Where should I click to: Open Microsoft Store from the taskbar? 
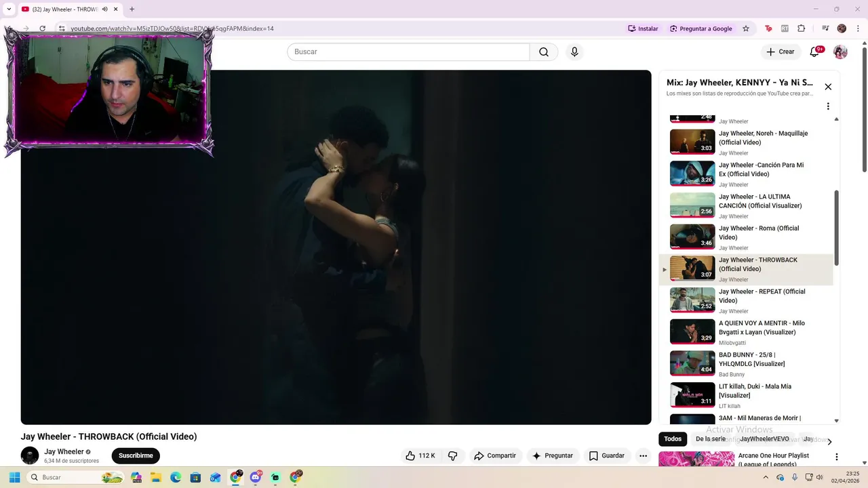pos(195,477)
